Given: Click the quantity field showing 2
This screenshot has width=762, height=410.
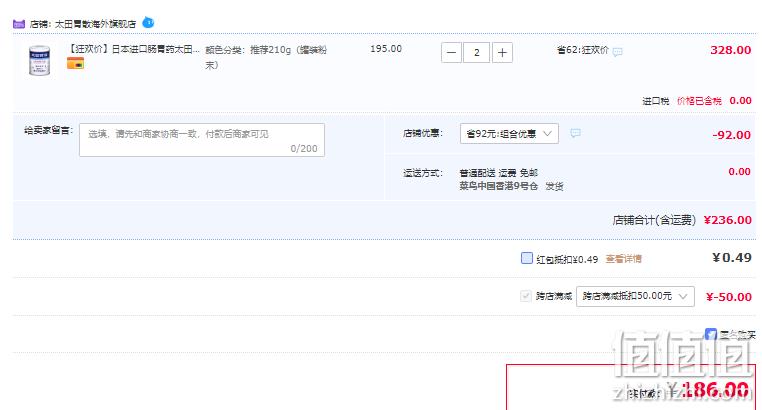Looking at the screenshot, I should click(x=477, y=52).
